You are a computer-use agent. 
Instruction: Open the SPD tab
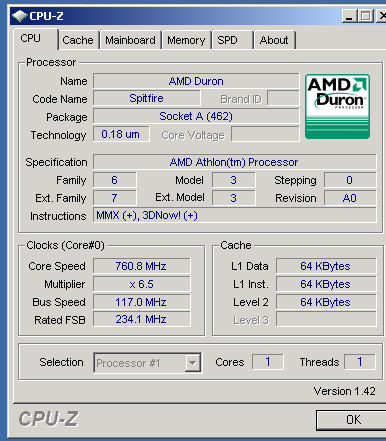click(228, 40)
